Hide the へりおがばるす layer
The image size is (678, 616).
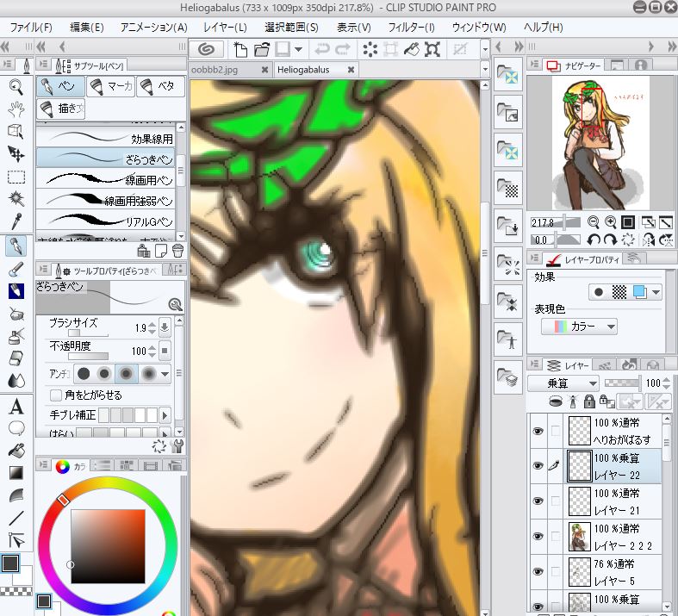coord(538,432)
